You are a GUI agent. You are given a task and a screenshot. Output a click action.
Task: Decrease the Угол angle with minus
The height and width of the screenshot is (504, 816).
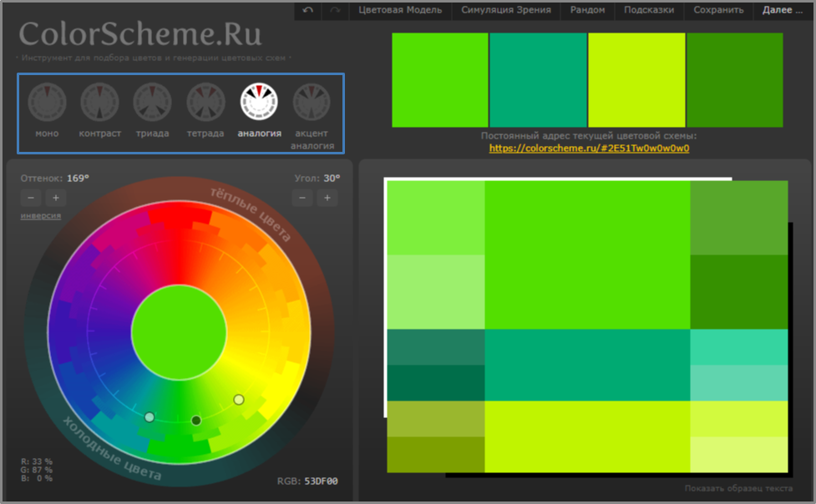(303, 198)
